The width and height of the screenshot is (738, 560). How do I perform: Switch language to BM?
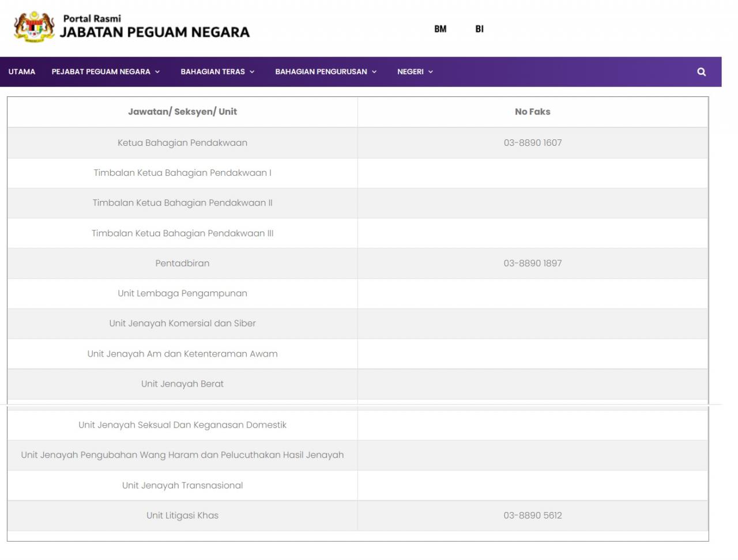click(x=440, y=29)
